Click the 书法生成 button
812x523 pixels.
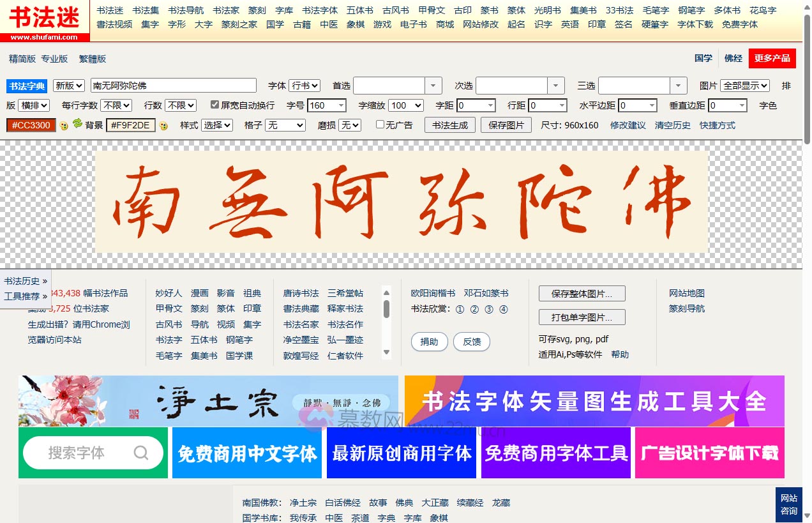coord(450,125)
